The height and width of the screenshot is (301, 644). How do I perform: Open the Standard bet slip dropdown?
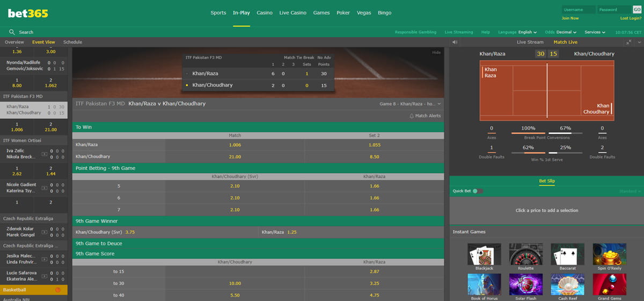(630, 191)
